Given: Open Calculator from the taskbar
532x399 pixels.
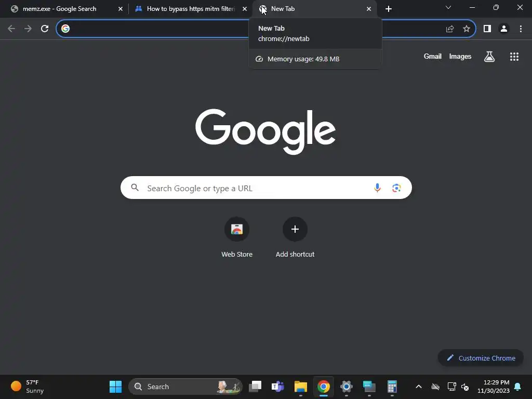Looking at the screenshot, I should (392, 387).
